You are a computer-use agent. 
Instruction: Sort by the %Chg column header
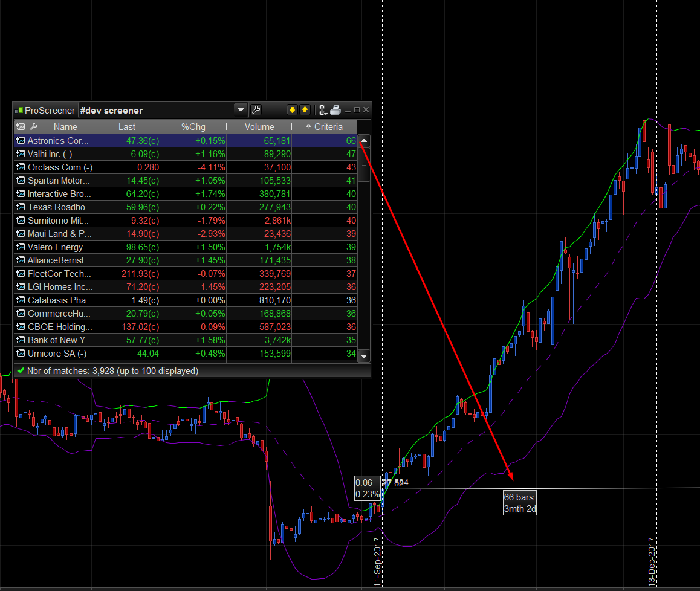pos(193,127)
